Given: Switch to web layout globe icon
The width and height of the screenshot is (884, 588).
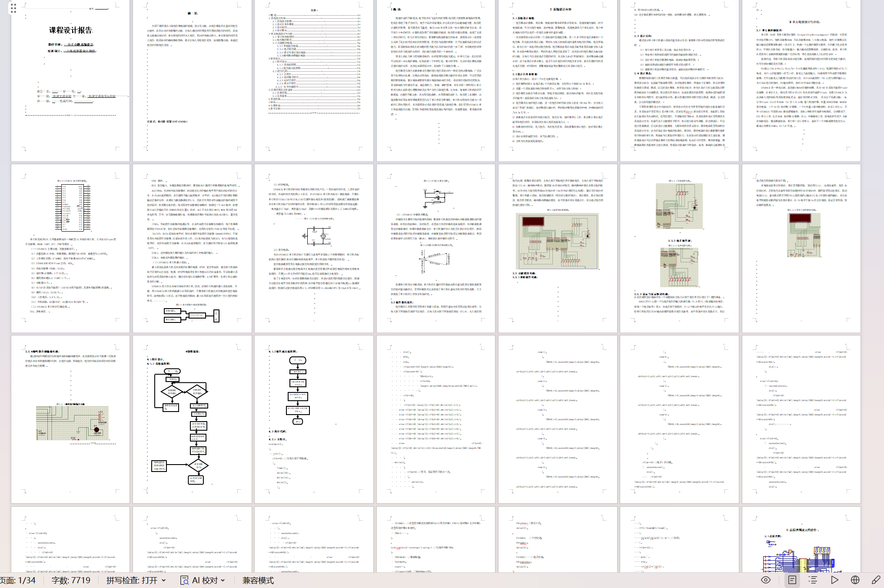Looking at the screenshot, I should click(855, 580).
